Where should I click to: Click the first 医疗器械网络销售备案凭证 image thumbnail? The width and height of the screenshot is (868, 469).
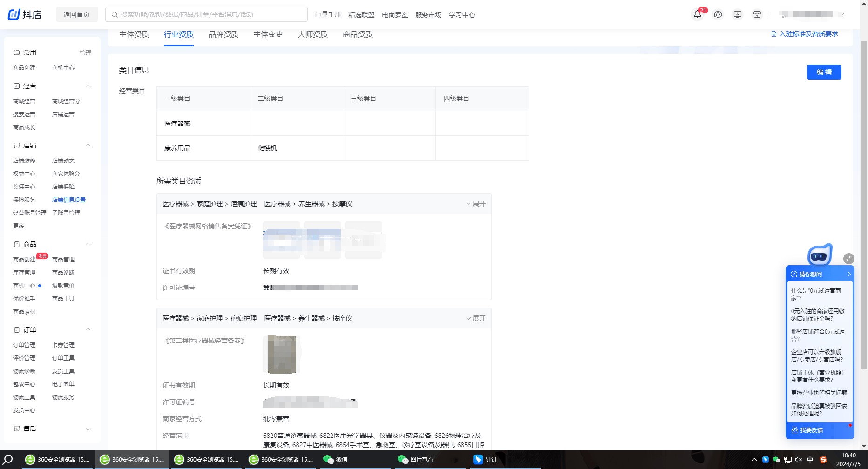pyautogui.click(x=282, y=240)
